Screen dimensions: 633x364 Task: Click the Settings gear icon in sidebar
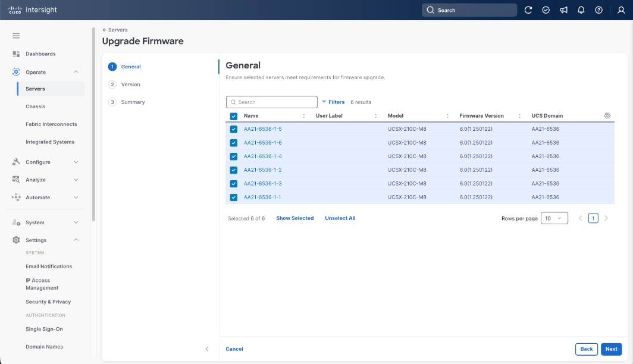pyautogui.click(x=16, y=240)
